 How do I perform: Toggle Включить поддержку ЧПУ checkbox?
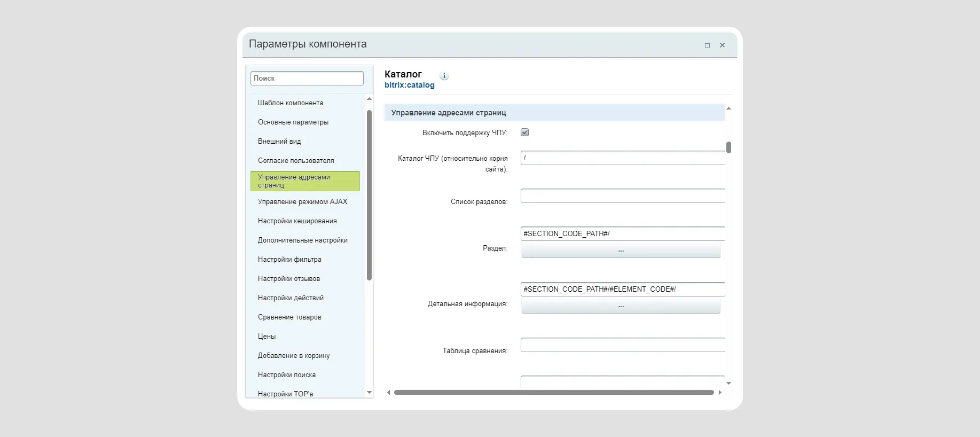(x=525, y=132)
